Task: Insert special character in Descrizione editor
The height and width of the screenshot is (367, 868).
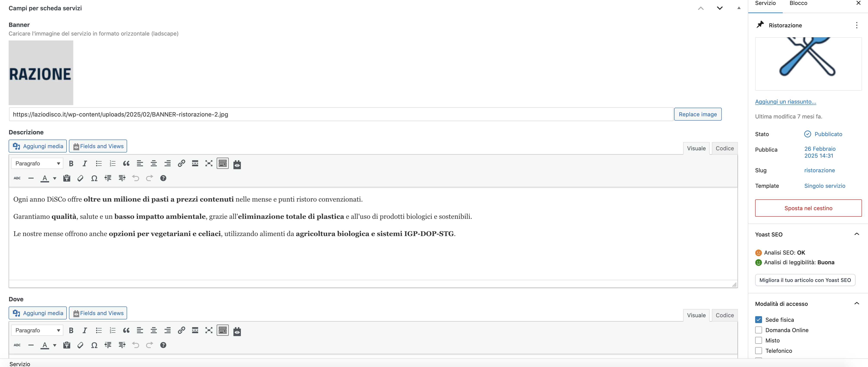Action: pos(94,178)
